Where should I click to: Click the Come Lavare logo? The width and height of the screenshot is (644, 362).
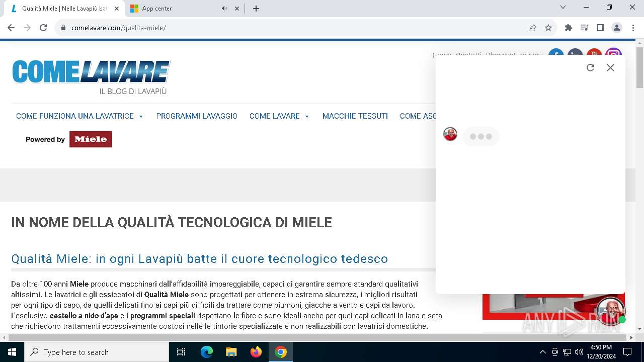click(x=91, y=71)
